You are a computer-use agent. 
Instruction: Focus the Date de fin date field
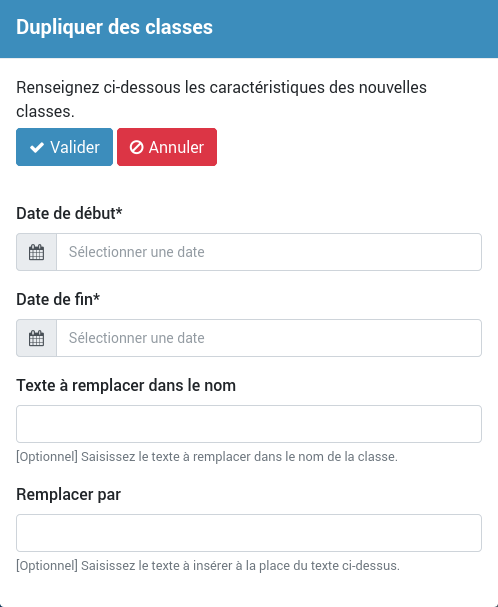[269, 338]
